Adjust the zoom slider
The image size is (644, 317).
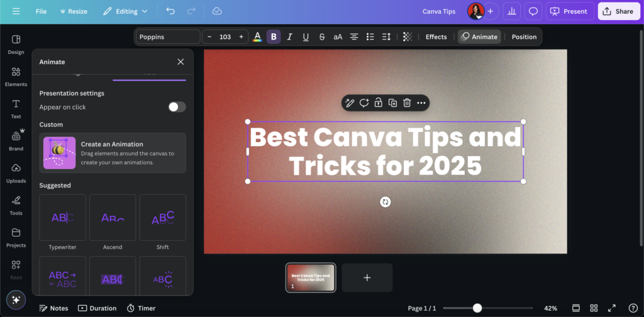(x=477, y=308)
